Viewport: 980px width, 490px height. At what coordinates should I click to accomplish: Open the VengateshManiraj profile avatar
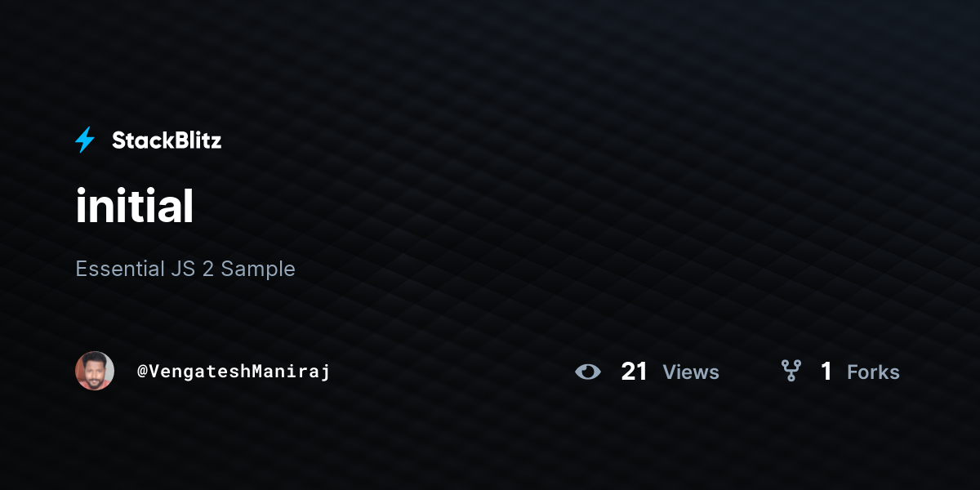pyautogui.click(x=95, y=371)
